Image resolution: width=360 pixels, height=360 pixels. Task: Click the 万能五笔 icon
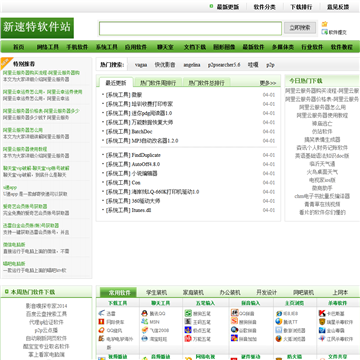coord(188,339)
